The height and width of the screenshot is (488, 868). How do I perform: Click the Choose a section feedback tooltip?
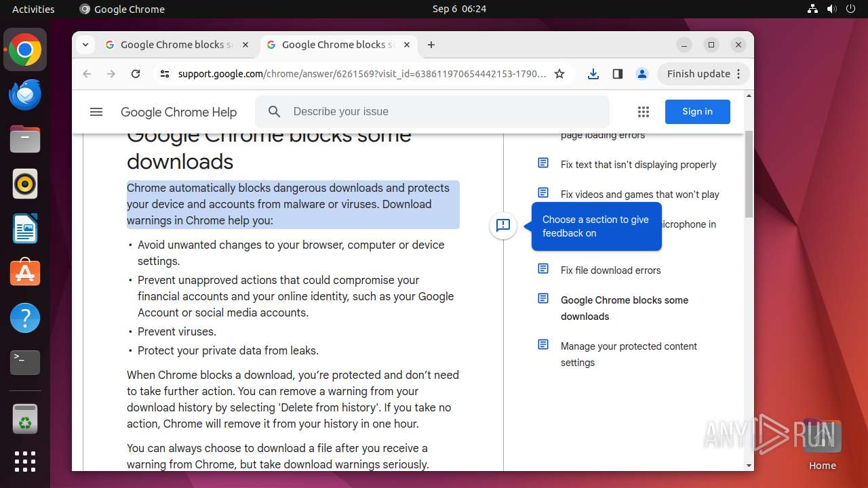pos(596,226)
